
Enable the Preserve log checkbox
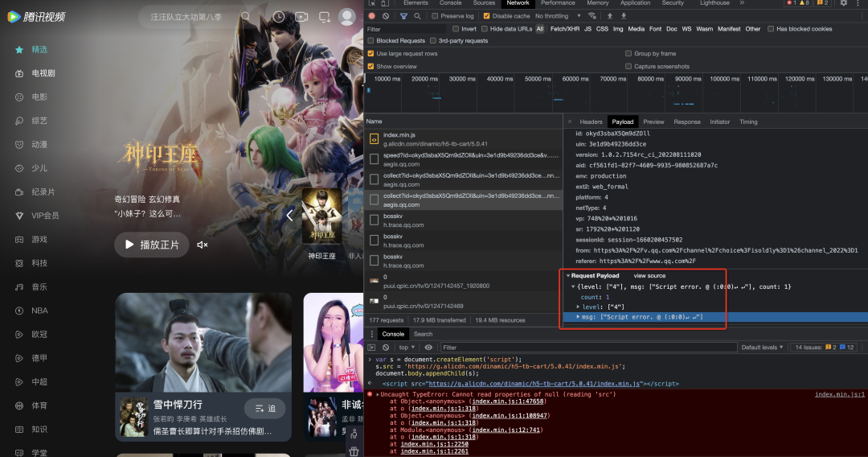tap(435, 16)
